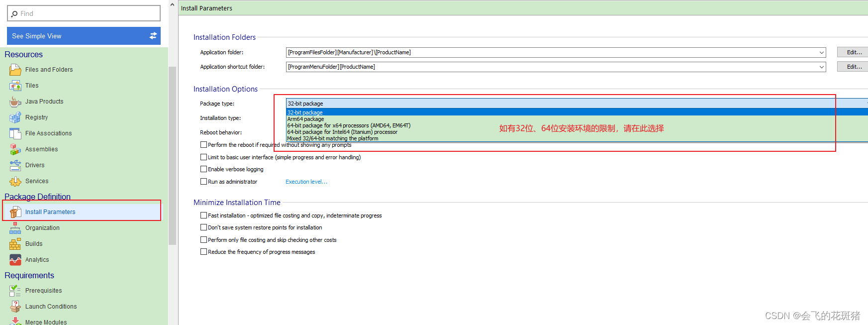This screenshot has width=868, height=325.
Task: Open the Execution level link
Action: [306, 182]
